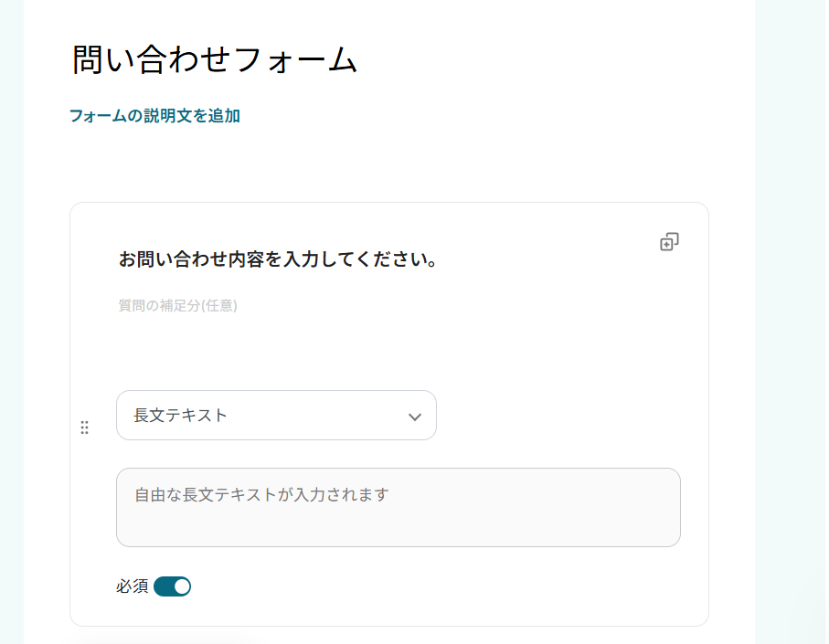Click the duplicate question icon
The image size is (829, 644).
(x=669, y=242)
